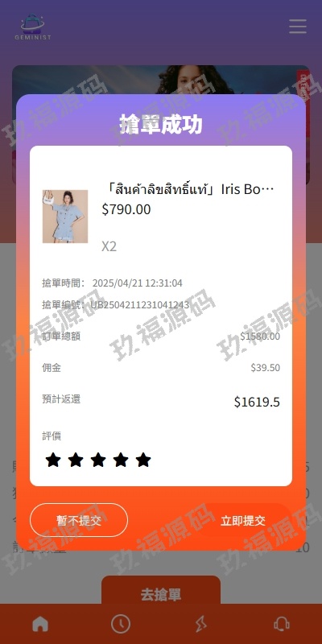The image size is (322, 644).
Task: Tap the banner image behind the dialog
Action: pos(161,80)
